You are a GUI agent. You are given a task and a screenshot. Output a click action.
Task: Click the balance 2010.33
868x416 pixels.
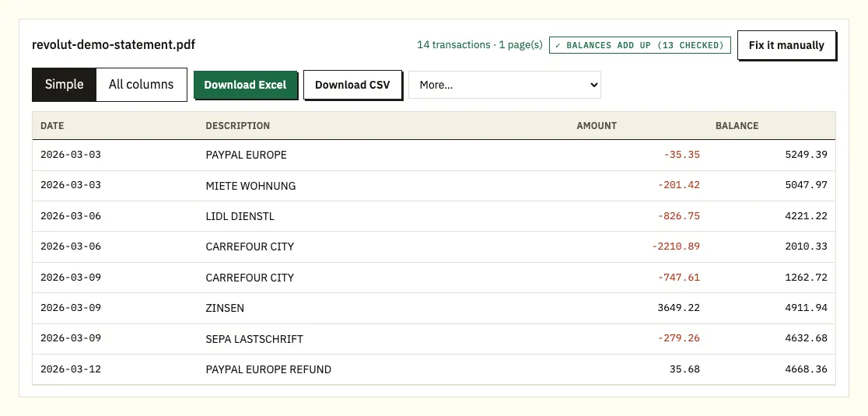(806, 246)
